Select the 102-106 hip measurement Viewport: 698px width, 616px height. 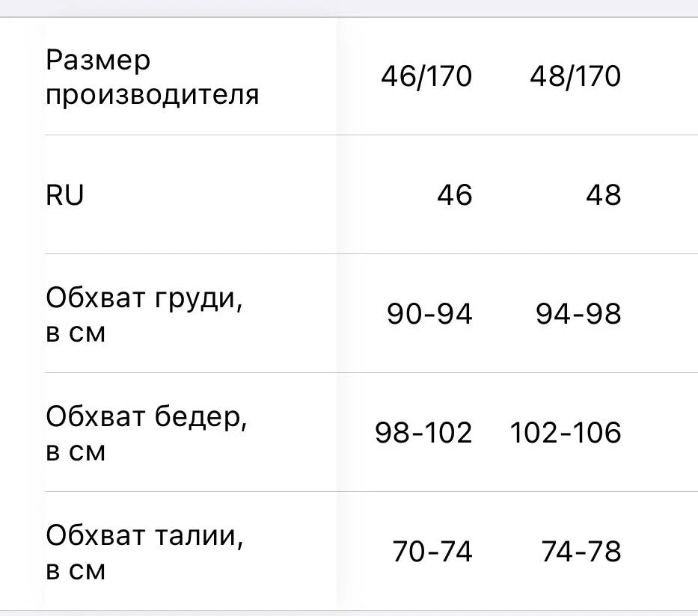[566, 433]
